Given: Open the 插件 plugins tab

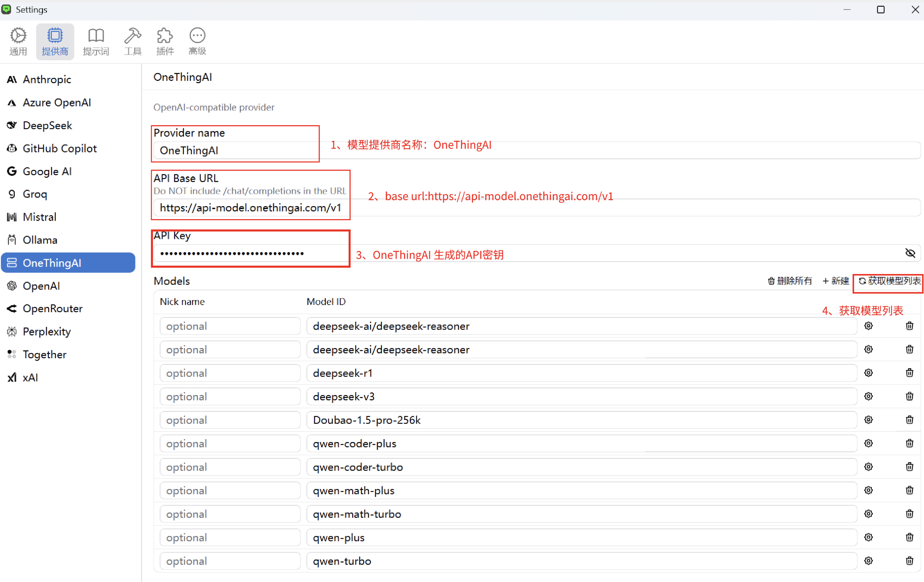Looking at the screenshot, I should [165, 42].
